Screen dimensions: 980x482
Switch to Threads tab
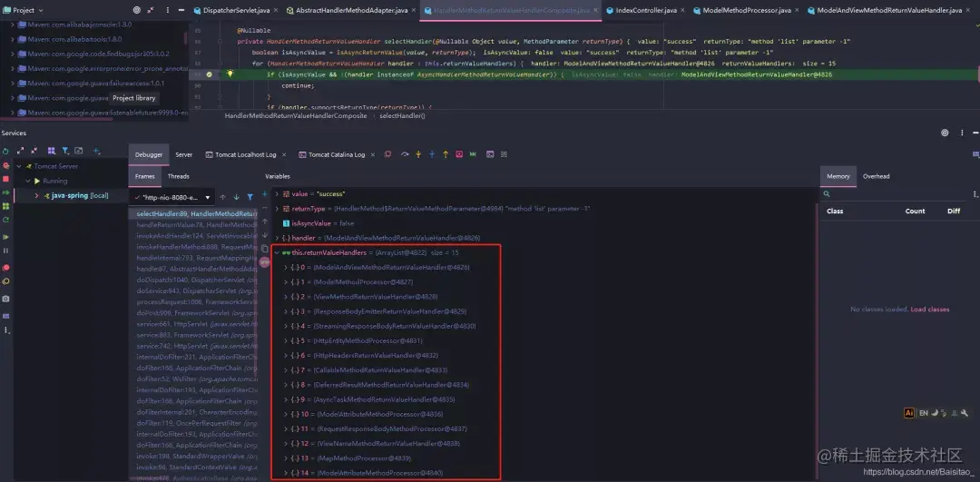(178, 176)
